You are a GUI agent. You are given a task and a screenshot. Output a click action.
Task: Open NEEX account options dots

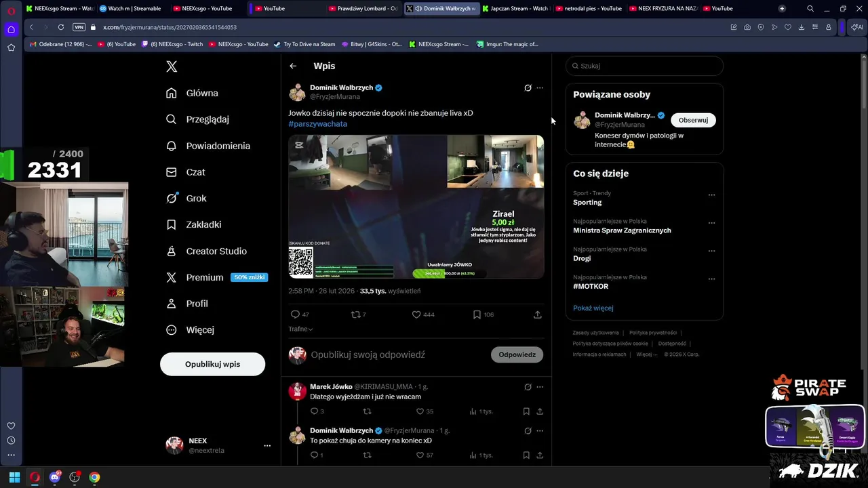267,445
